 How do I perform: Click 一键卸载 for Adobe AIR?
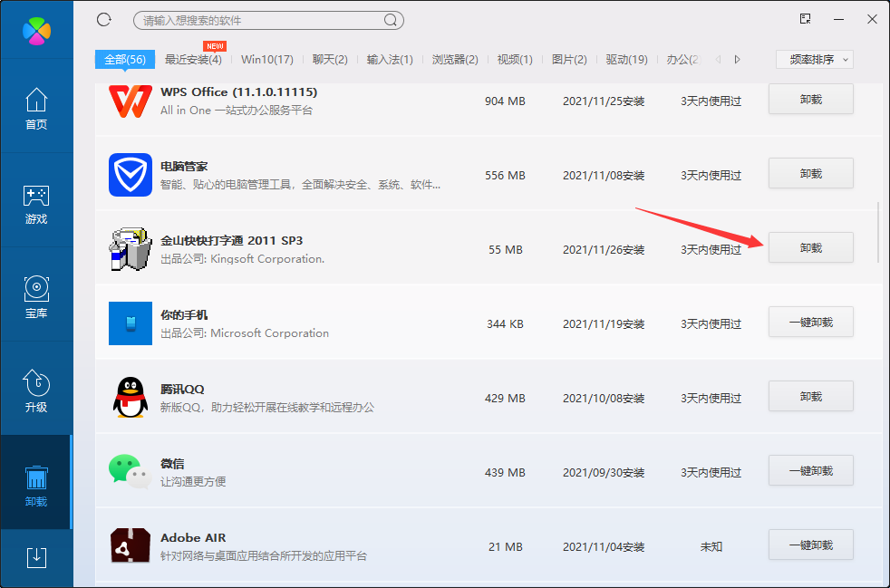tap(811, 545)
